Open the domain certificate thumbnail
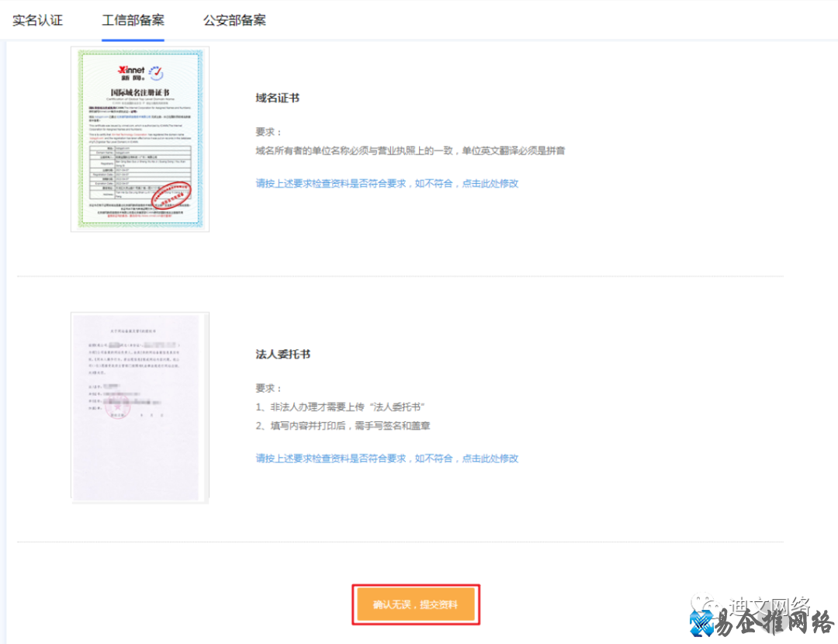838x644 pixels. [x=140, y=140]
